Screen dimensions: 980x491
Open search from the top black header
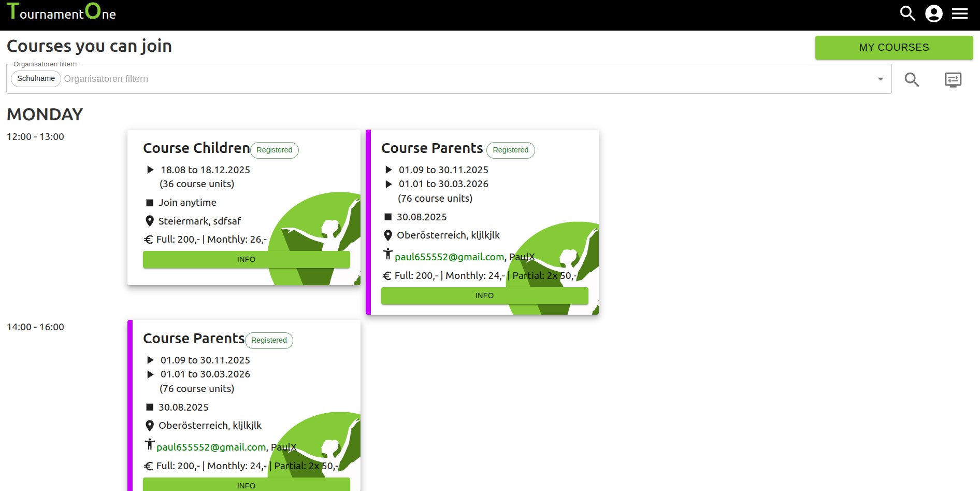pyautogui.click(x=907, y=13)
